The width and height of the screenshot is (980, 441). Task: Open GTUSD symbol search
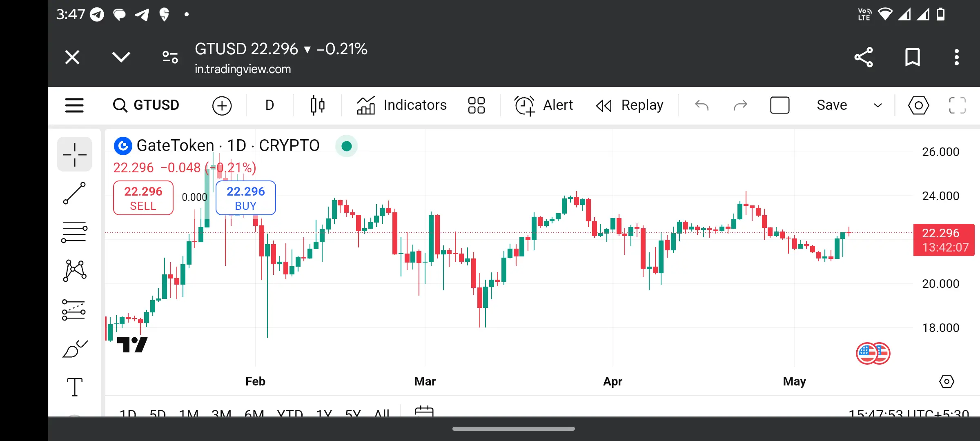pyautogui.click(x=146, y=105)
